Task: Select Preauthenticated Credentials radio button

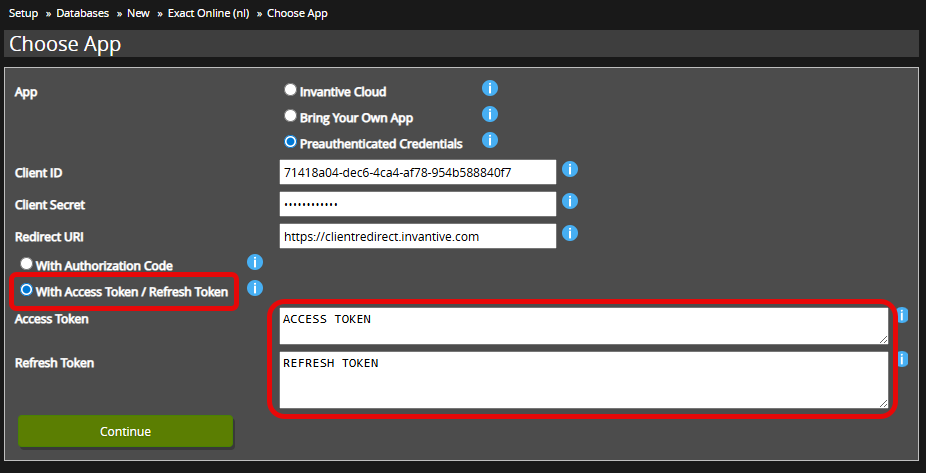Action: click(291, 142)
